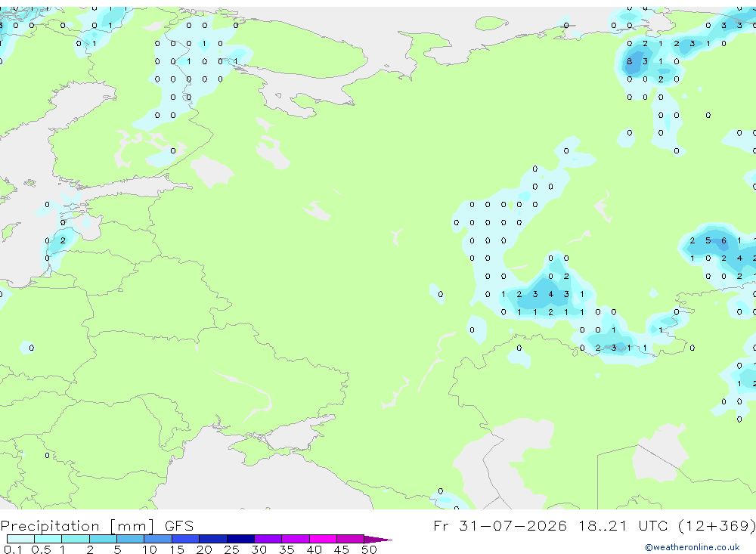Click the legend swatch between 10 and 15
The width and height of the screenshot is (756, 554).
pos(158,539)
